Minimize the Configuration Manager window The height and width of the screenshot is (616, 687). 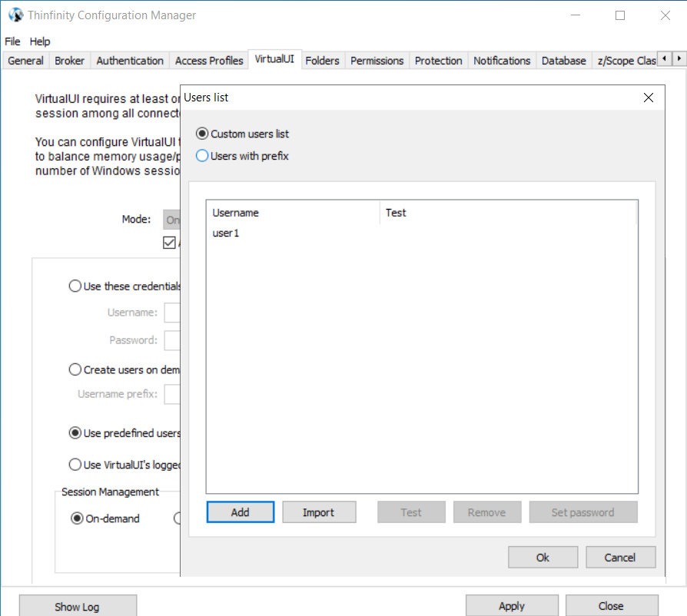click(x=576, y=15)
